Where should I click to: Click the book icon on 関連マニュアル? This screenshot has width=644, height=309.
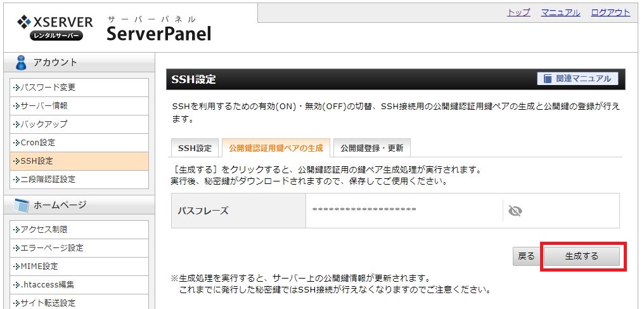pos(547,79)
